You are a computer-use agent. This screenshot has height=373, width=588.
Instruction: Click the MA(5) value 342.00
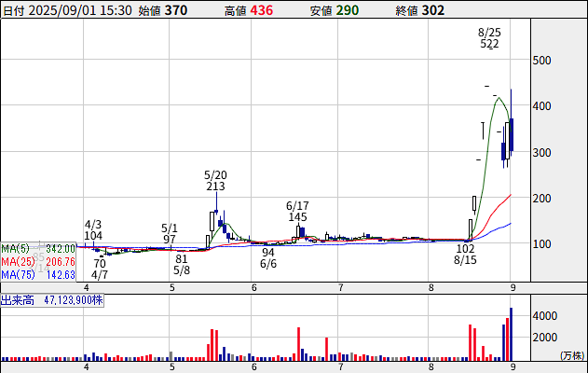(x=61, y=249)
